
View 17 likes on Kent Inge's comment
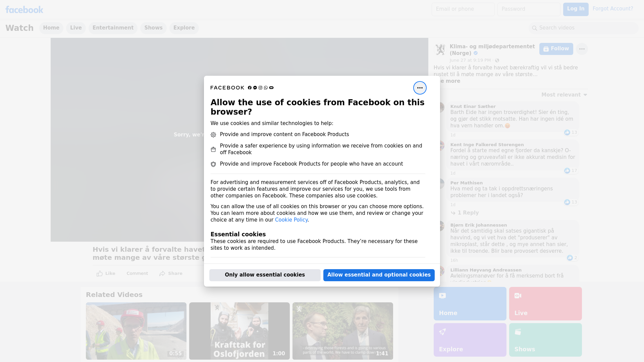point(571,171)
